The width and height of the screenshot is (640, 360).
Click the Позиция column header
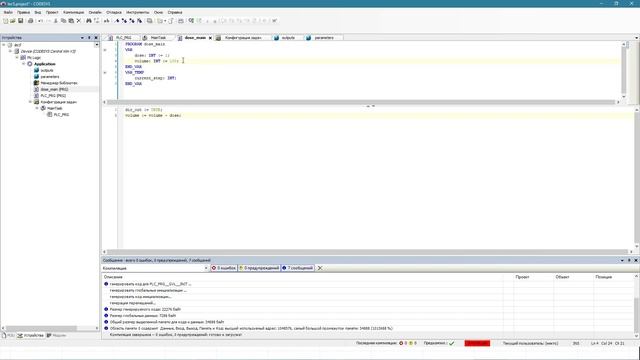604,277
